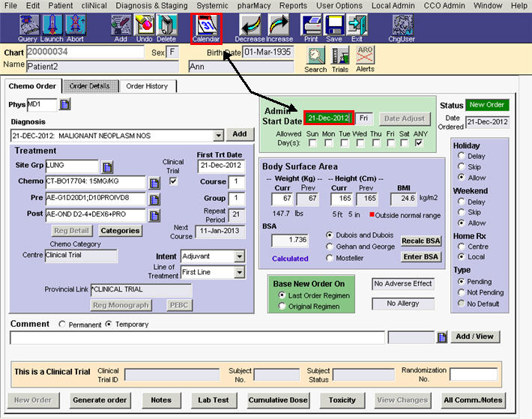Open the Patient menu
This screenshot has height=419, width=532.
tap(61, 5)
